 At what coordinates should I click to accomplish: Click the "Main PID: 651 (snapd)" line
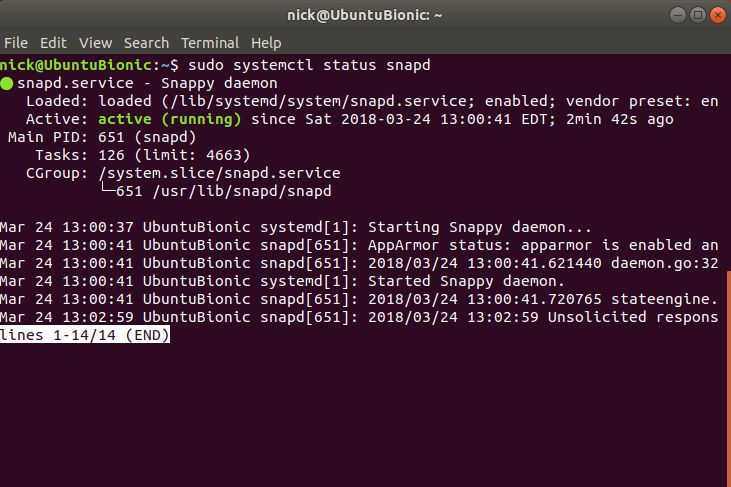[x=96, y=137]
